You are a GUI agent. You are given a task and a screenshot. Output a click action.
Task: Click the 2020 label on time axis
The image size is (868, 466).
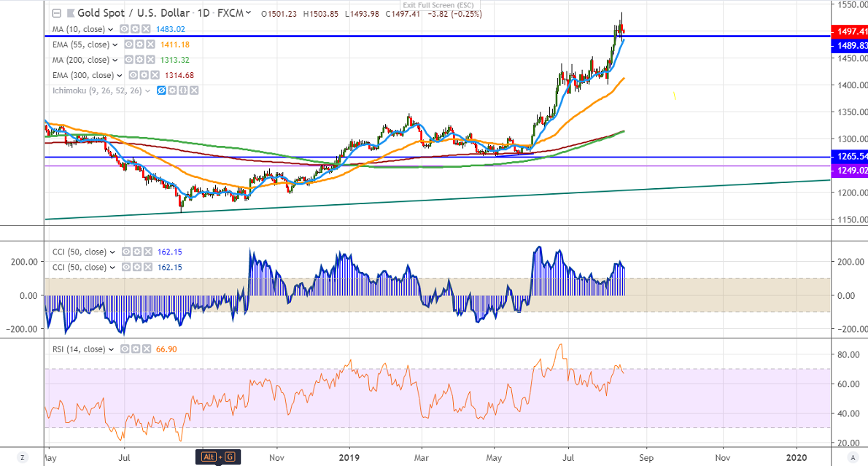coord(797,458)
